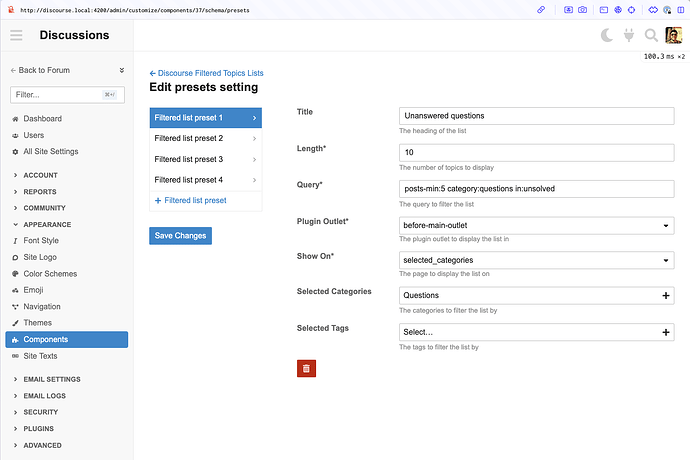Click the Discussions site title
The width and height of the screenshot is (690, 460).
[74, 35]
